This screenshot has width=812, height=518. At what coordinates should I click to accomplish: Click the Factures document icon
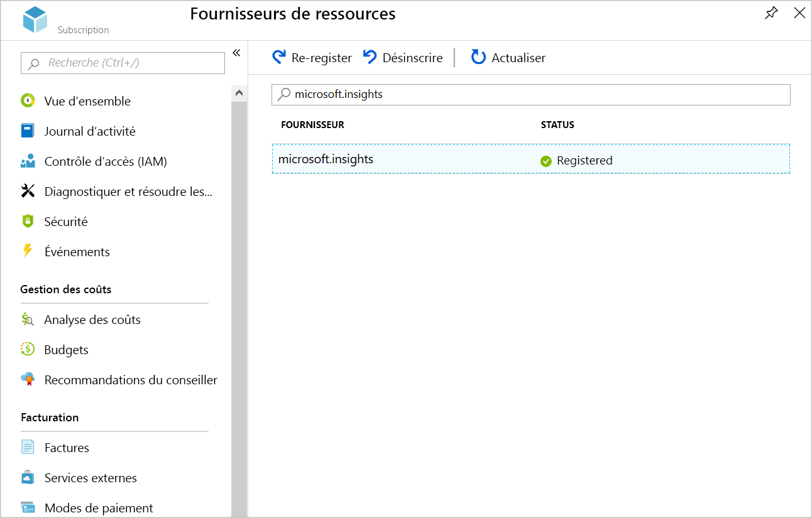(x=28, y=448)
